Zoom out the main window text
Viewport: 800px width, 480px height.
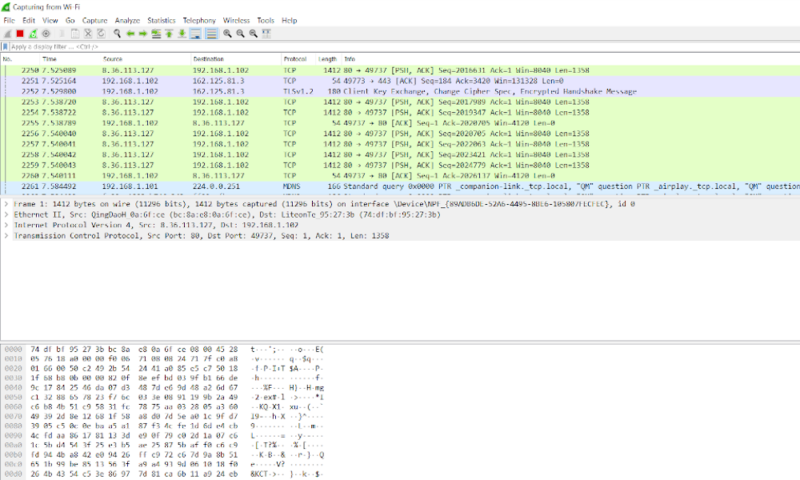click(240, 34)
